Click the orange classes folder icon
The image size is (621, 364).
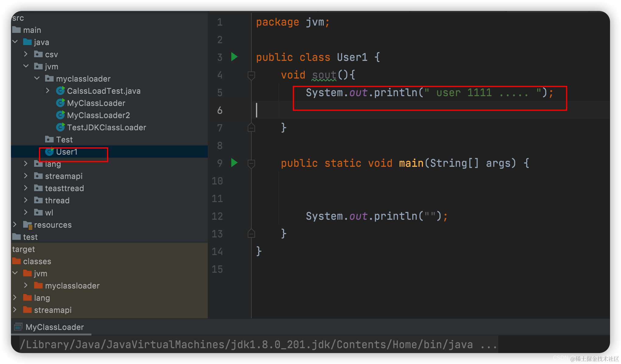16,261
